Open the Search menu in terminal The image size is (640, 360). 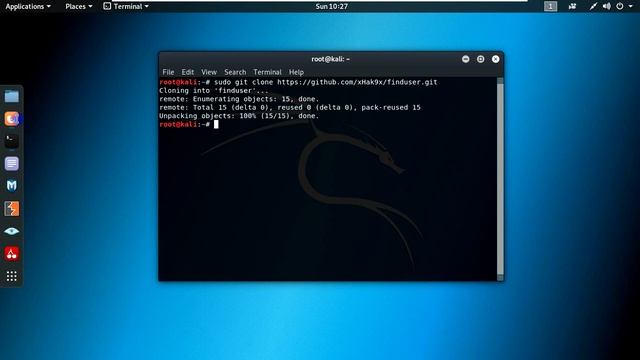click(235, 72)
